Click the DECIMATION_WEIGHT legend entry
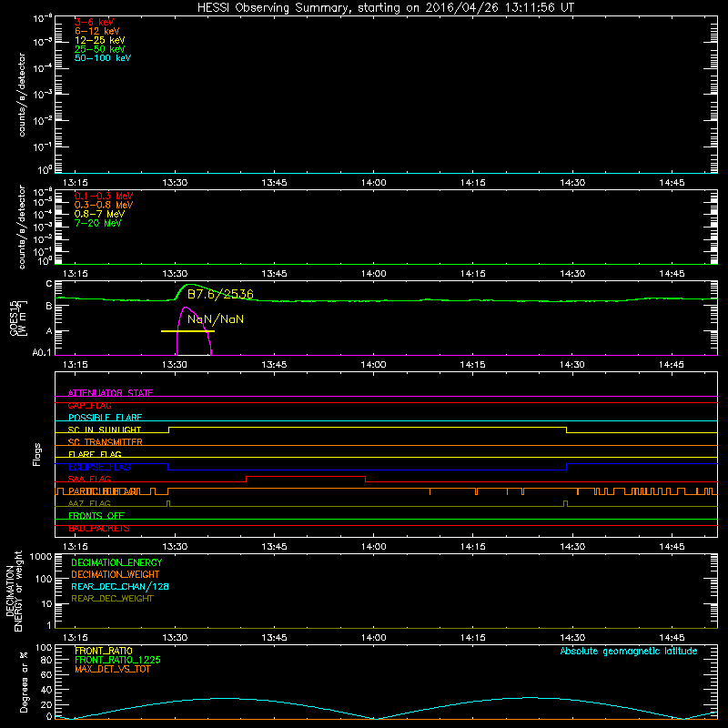Screen dimensions: 728x728 (116, 574)
